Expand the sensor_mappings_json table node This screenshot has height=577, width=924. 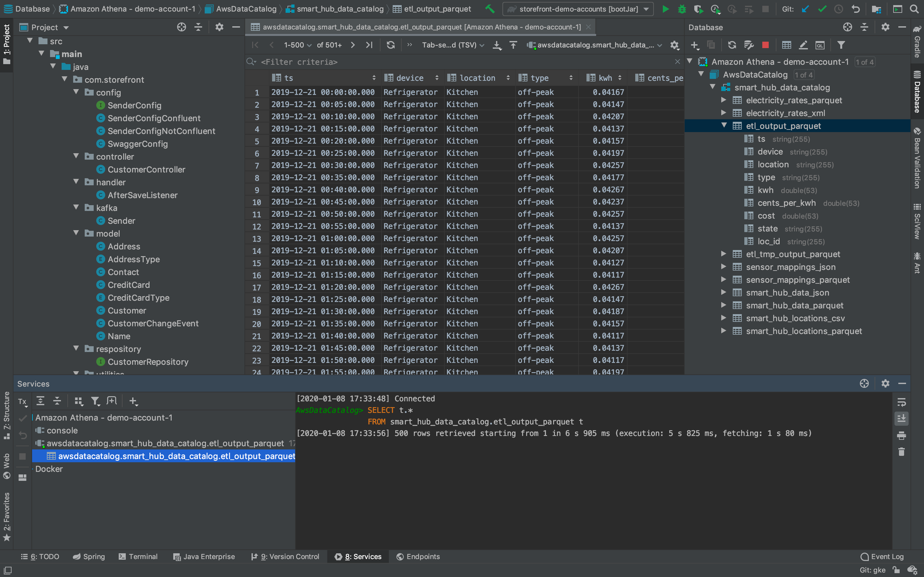tap(723, 267)
